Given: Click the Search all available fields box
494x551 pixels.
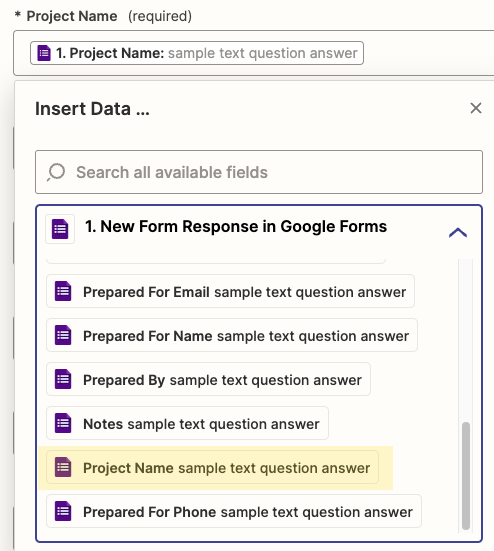Looking at the screenshot, I should (259, 172).
